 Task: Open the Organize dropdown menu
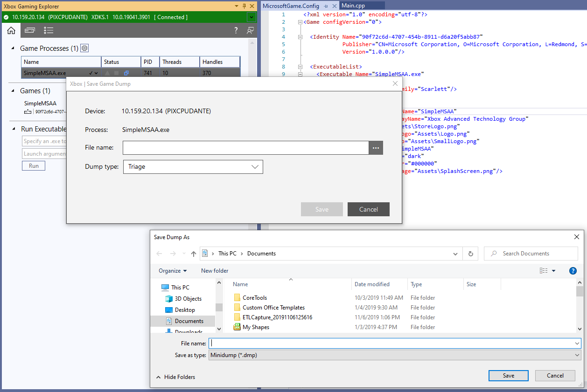coord(173,271)
